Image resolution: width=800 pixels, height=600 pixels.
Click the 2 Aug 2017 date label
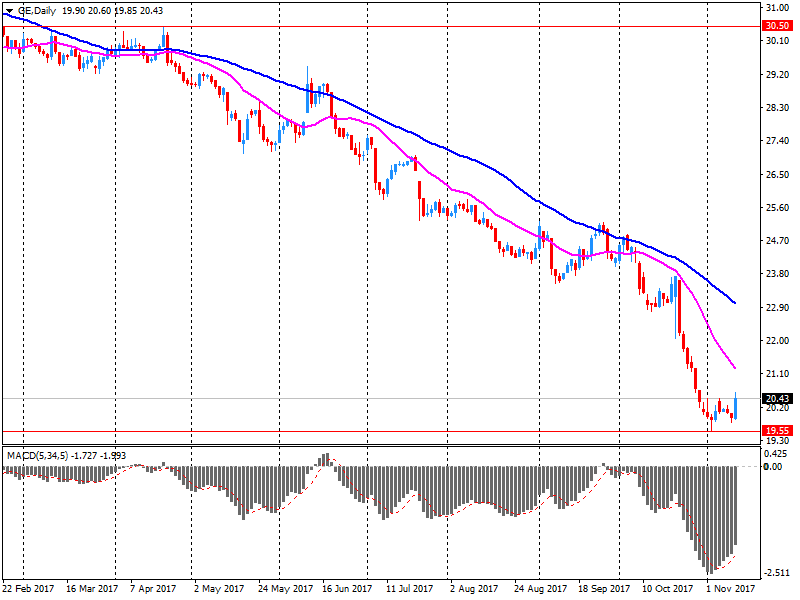[x=474, y=589]
